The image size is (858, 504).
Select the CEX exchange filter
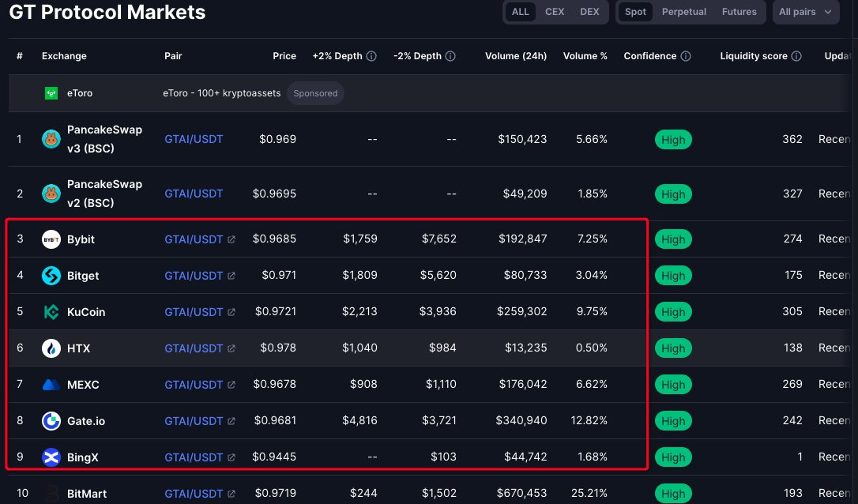coord(555,12)
